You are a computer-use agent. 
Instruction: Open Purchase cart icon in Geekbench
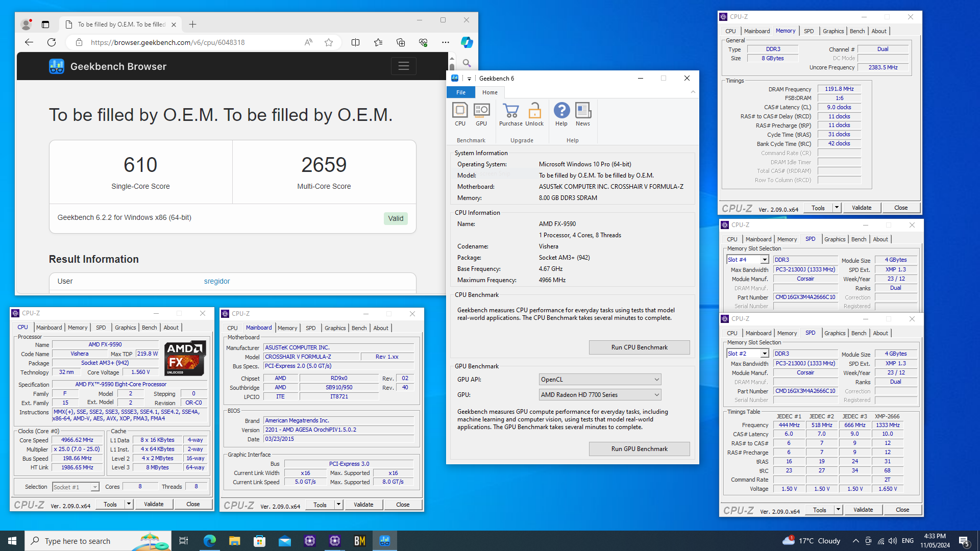(x=510, y=114)
